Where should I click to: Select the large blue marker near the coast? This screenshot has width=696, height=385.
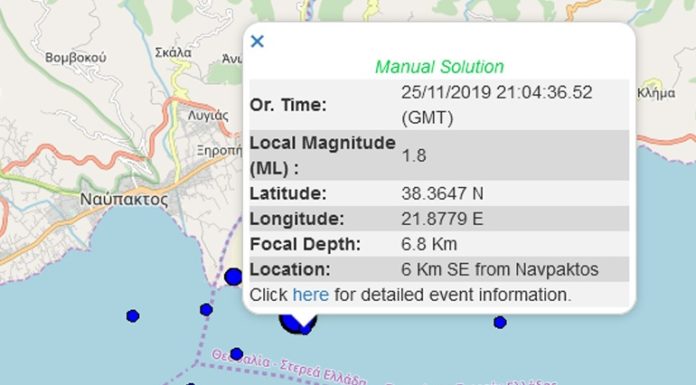233,277
